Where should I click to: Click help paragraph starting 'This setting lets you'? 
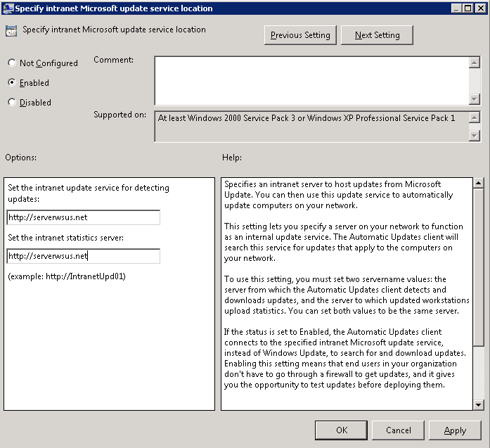click(x=344, y=242)
